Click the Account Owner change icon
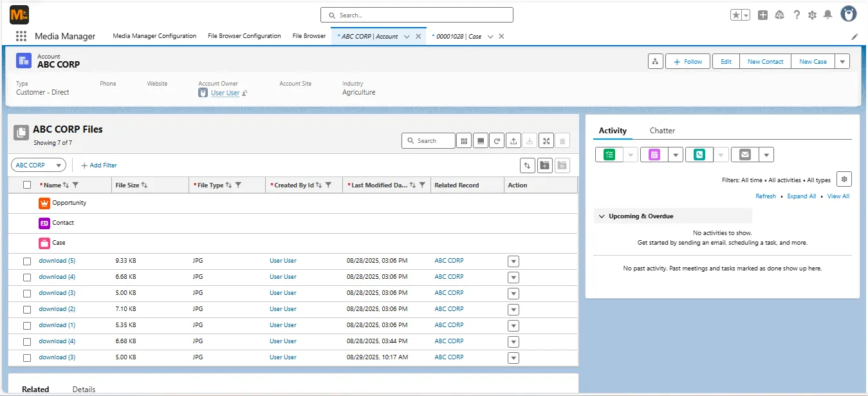 click(x=245, y=93)
